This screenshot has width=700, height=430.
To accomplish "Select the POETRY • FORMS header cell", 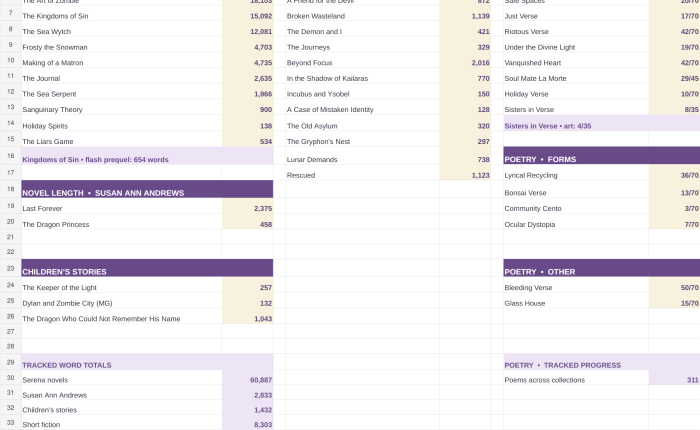I will click(602, 156).
